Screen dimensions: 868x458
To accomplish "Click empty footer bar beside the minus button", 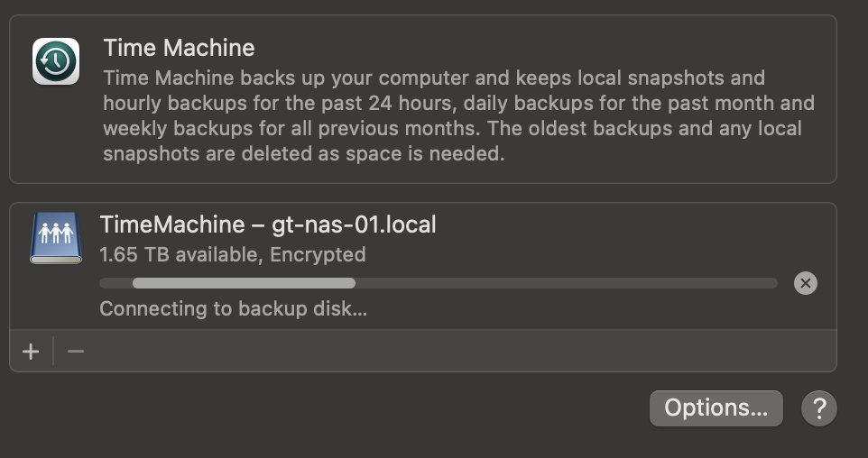I will coord(451,351).
